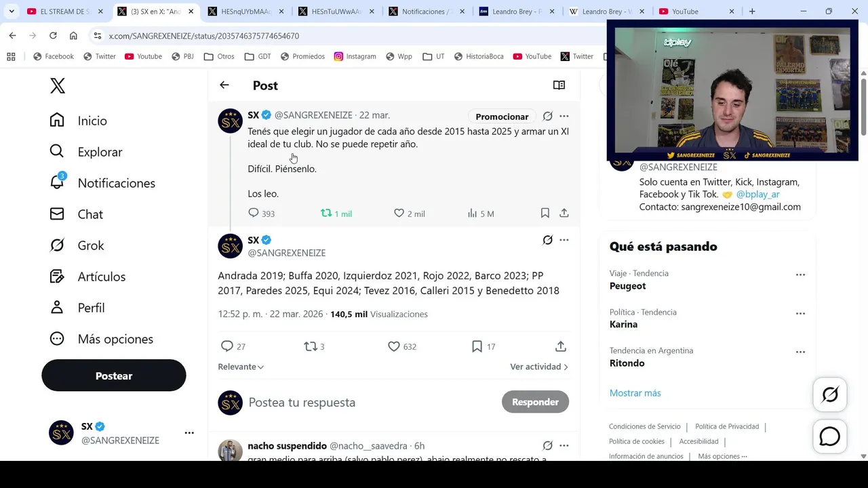Screen dimensions: 868x488
Task: Open more options on nacho suspendido reply
Action: [564, 445]
